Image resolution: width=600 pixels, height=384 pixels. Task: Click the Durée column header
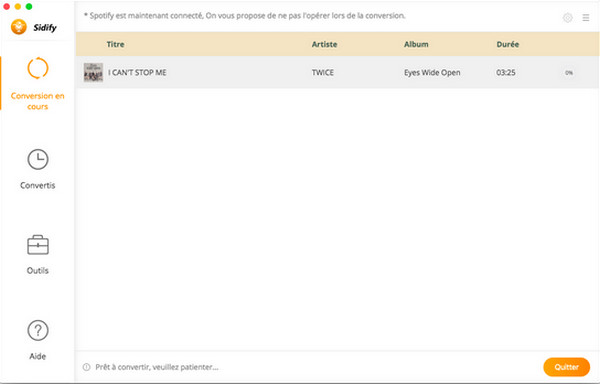tap(507, 44)
